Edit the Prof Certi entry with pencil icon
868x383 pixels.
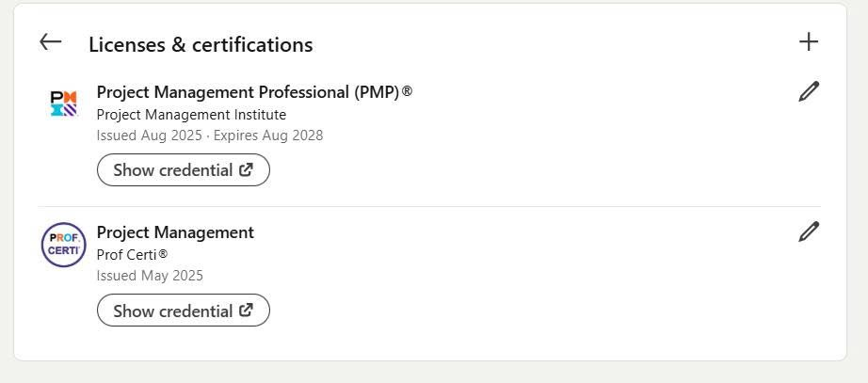click(809, 231)
